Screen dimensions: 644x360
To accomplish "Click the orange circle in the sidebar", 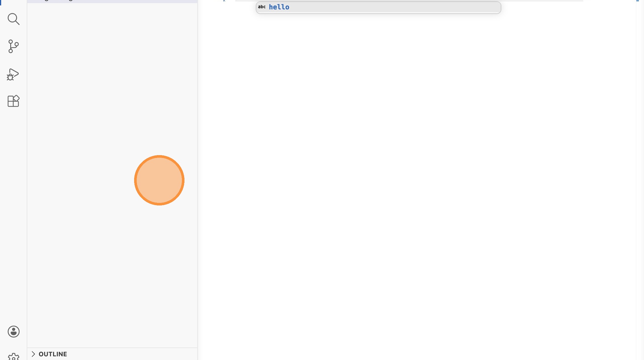I will click(x=159, y=180).
